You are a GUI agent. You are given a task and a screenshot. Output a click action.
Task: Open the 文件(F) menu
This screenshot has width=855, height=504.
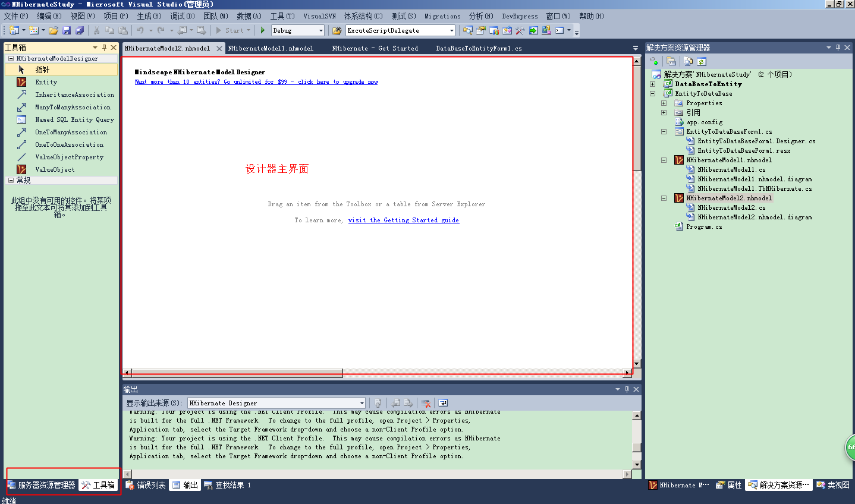click(16, 16)
